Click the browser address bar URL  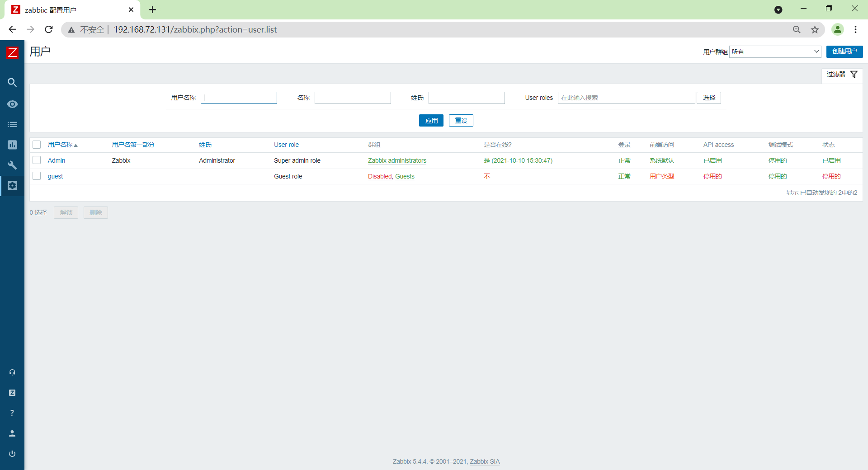coord(195,29)
